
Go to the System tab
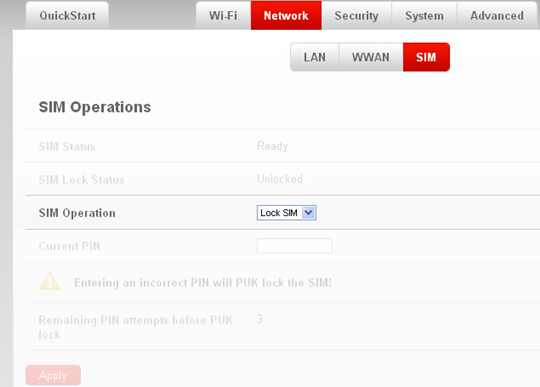[x=424, y=15]
